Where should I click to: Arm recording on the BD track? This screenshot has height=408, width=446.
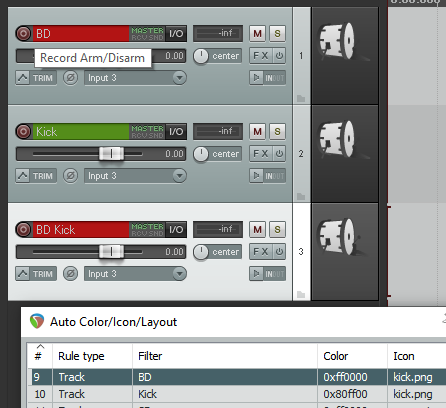(x=23, y=34)
